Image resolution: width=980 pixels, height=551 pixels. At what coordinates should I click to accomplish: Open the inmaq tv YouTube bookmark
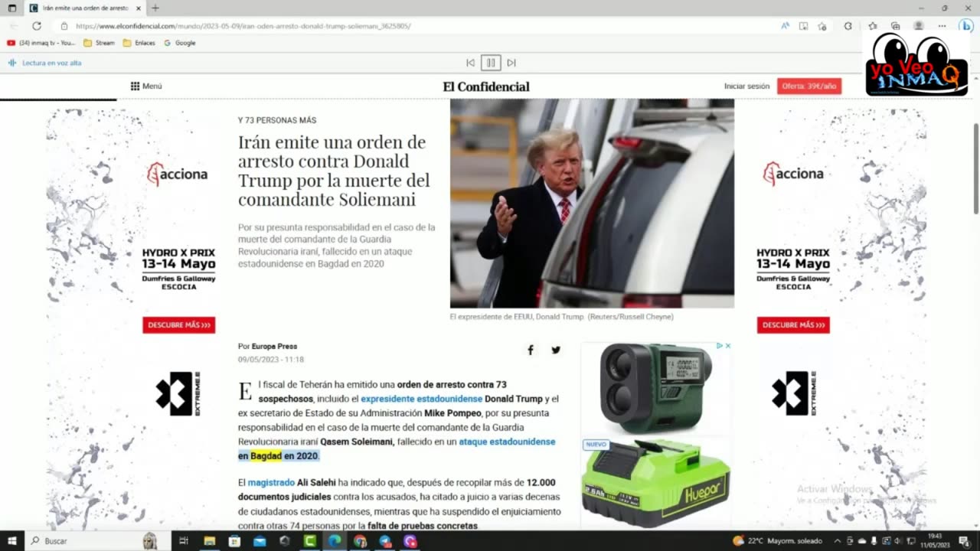click(x=41, y=43)
